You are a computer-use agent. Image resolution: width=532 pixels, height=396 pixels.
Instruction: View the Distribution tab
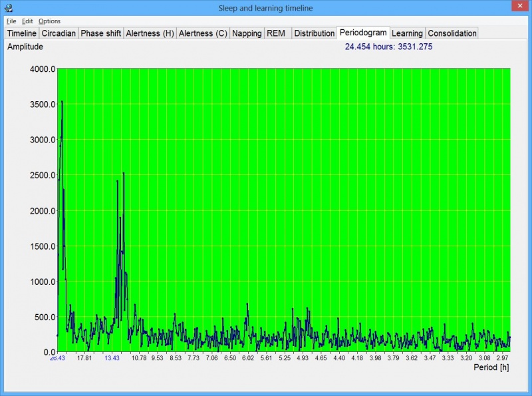(x=314, y=33)
